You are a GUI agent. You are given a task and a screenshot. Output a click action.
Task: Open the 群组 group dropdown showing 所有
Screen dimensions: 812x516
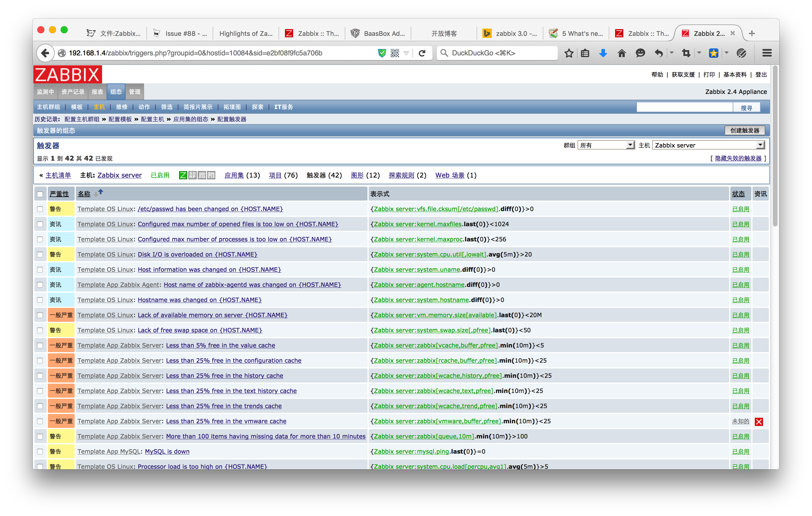click(606, 145)
